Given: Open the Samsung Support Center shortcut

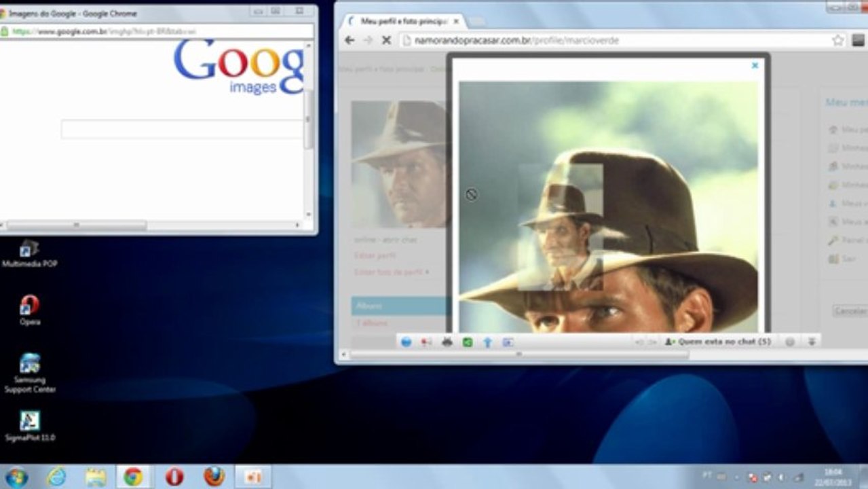Looking at the screenshot, I should click(x=29, y=373).
